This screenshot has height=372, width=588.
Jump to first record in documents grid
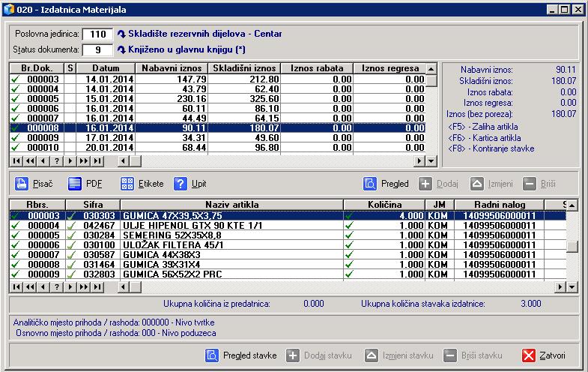16,161
